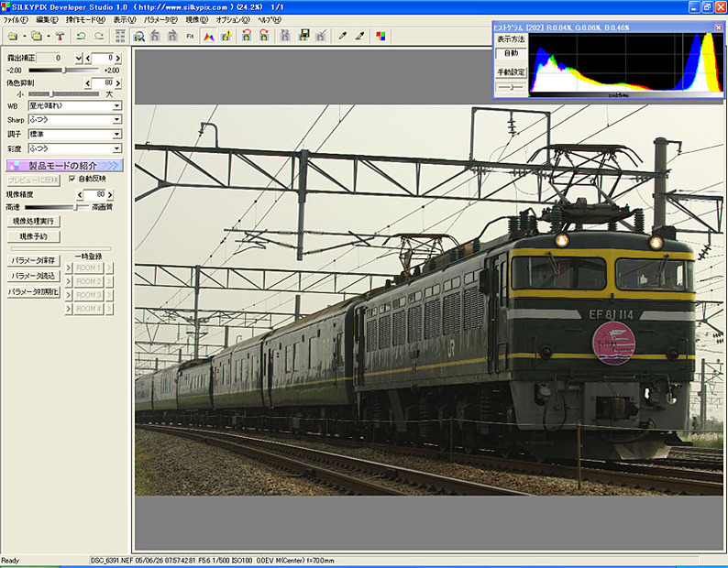The width and height of the screenshot is (728, 568).
Task: Store parameters to ROOM 1 left arrow
Action: coord(68,268)
